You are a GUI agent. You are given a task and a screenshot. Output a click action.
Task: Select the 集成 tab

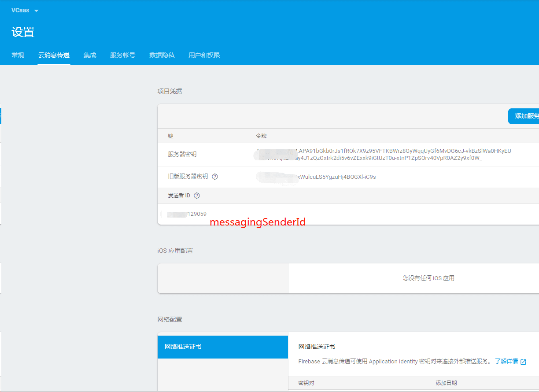tap(90, 55)
